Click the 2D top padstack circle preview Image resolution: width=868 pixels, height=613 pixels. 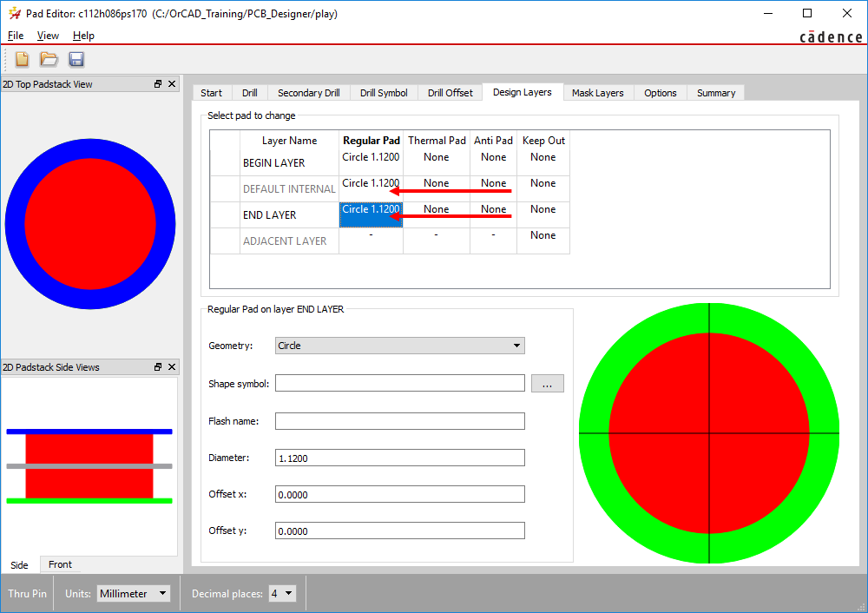[x=90, y=224]
